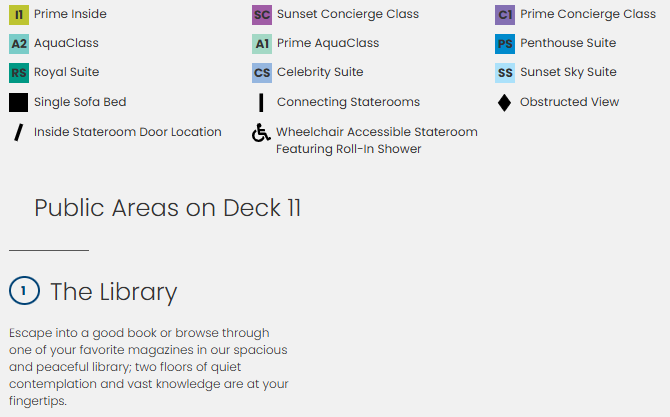Click the Prime Concierge Class 'C1' icon
The image size is (670, 417).
tap(505, 15)
